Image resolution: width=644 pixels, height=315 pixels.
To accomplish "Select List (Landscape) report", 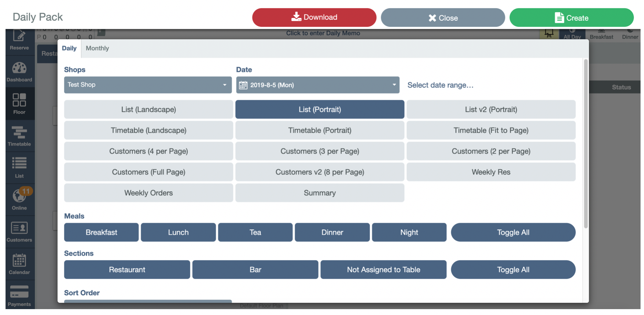I will (148, 109).
